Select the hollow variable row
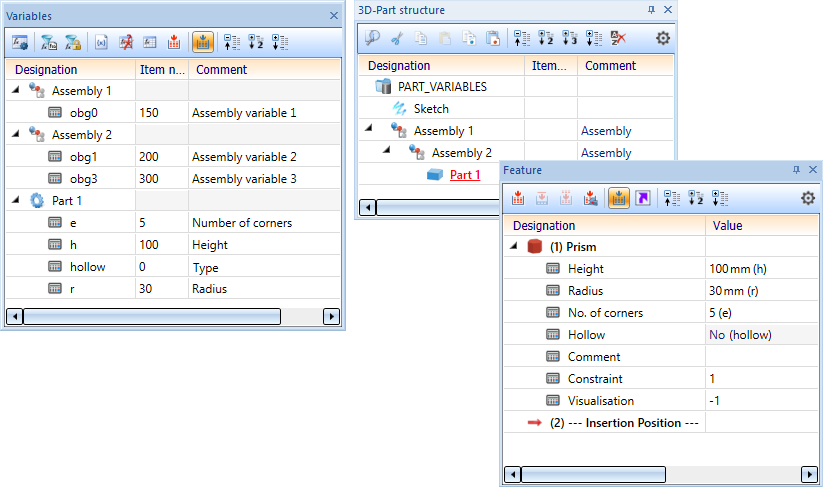This screenshot has height=487, width=823. (x=173, y=267)
